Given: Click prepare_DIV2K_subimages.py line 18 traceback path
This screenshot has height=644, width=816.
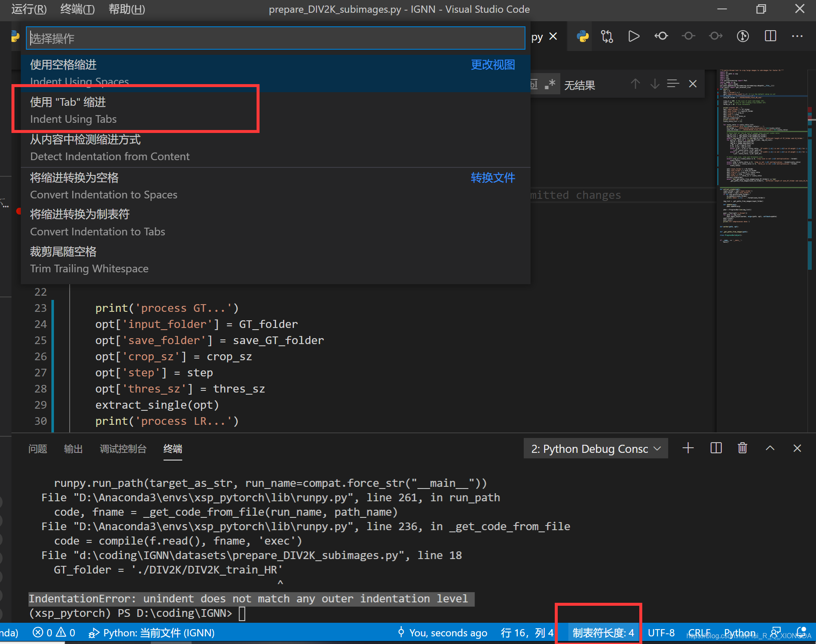Looking at the screenshot, I should pos(251,555).
